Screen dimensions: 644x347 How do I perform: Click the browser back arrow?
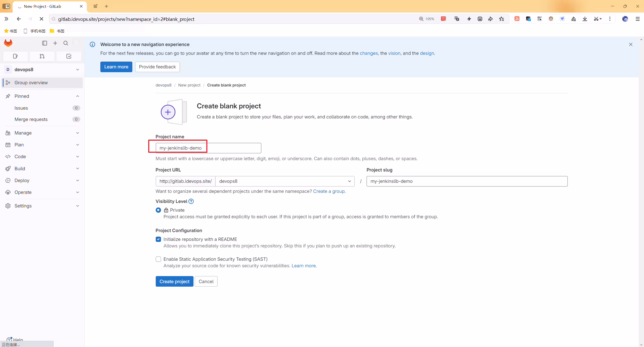(19, 19)
